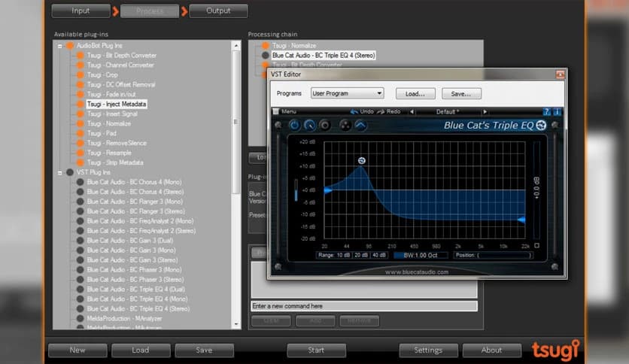Toggle the small square checkbox by 22k
The height and width of the screenshot is (364, 629).
pos(536,245)
